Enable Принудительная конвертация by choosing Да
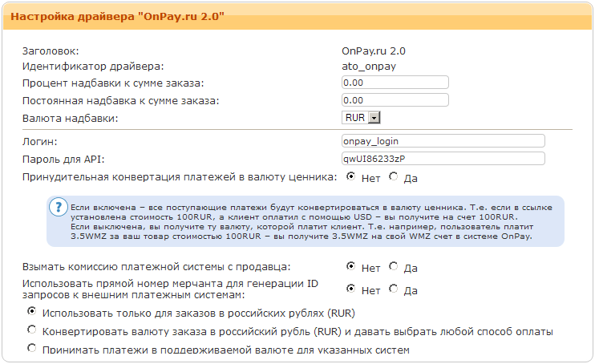This screenshot has width=595, height=364. pyautogui.click(x=393, y=176)
